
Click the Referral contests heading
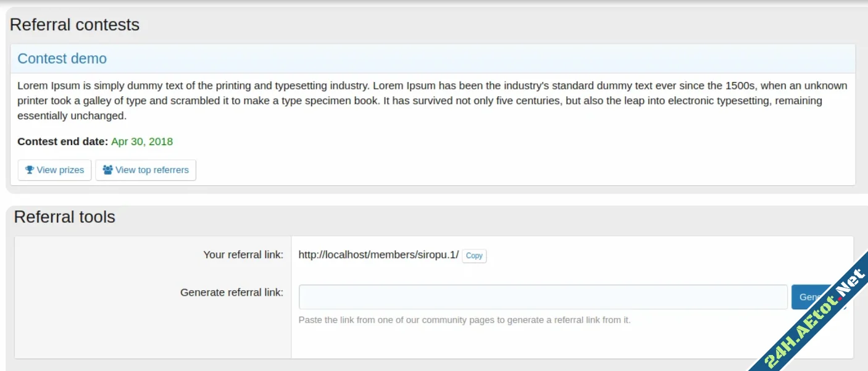point(75,25)
